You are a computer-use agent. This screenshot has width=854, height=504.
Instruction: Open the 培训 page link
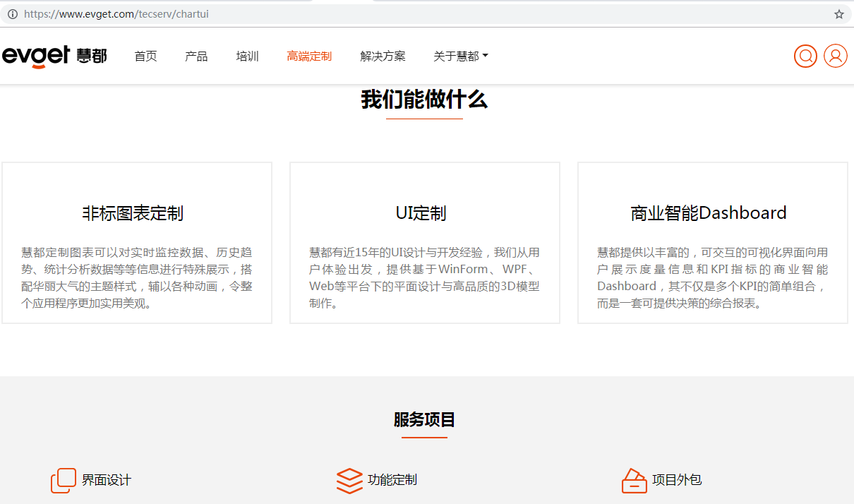pos(247,56)
